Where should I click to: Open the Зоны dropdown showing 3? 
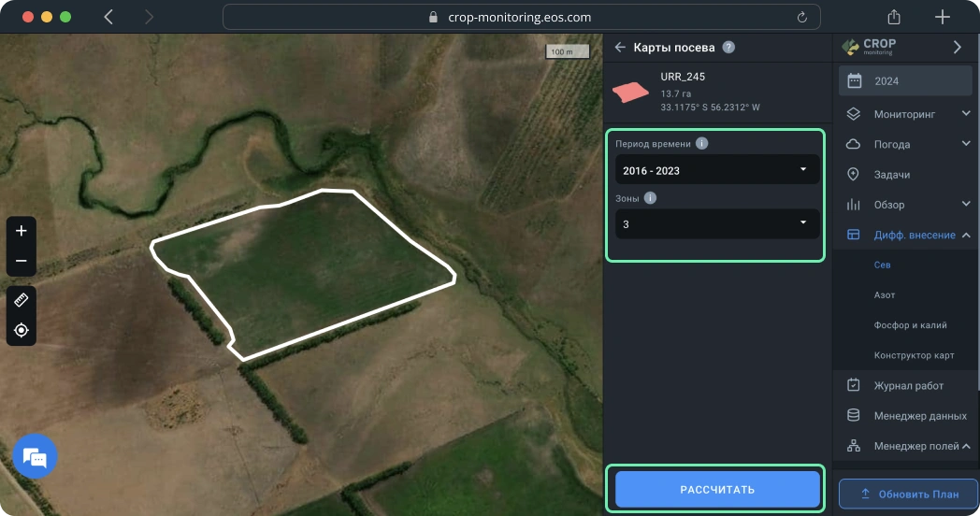click(715, 224)
